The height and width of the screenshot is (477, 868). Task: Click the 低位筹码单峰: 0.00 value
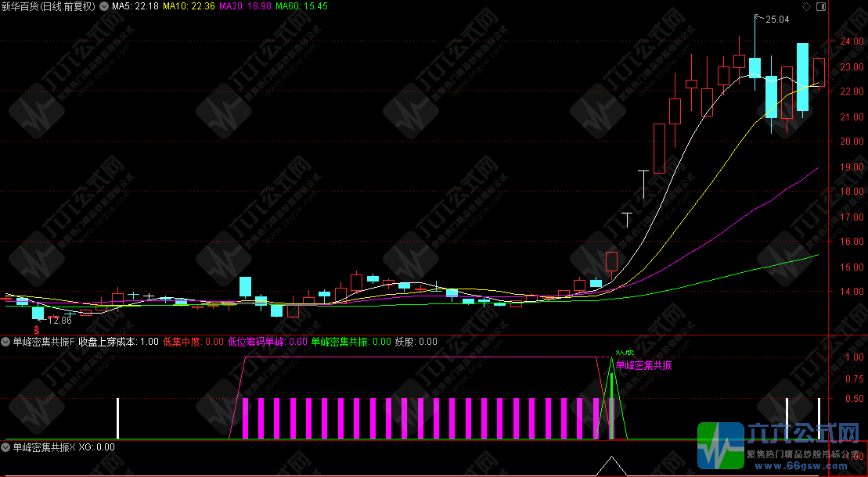point(268,342)
